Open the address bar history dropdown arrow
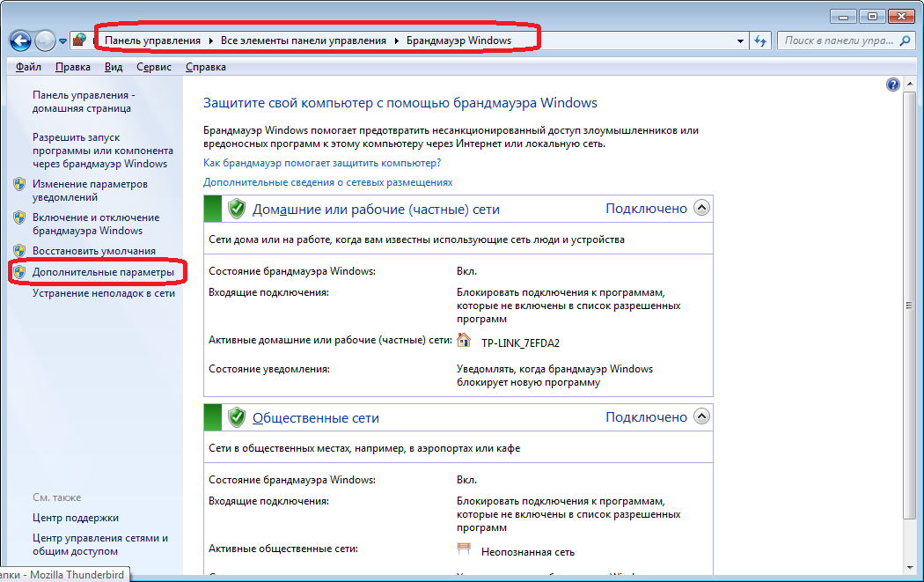 (x=739, y=41)
